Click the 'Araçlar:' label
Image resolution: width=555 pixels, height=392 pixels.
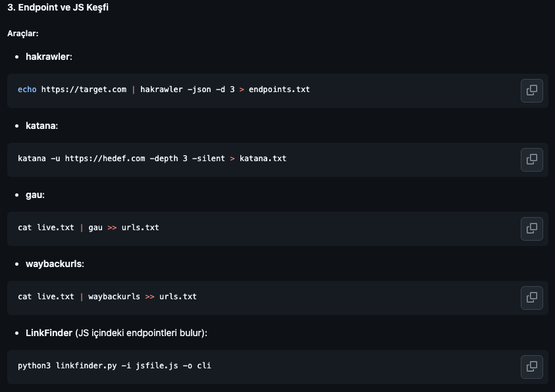click(x=23, y=33)
